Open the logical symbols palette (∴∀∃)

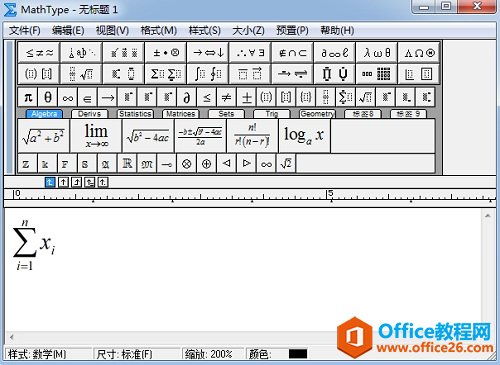pos(250,53)
